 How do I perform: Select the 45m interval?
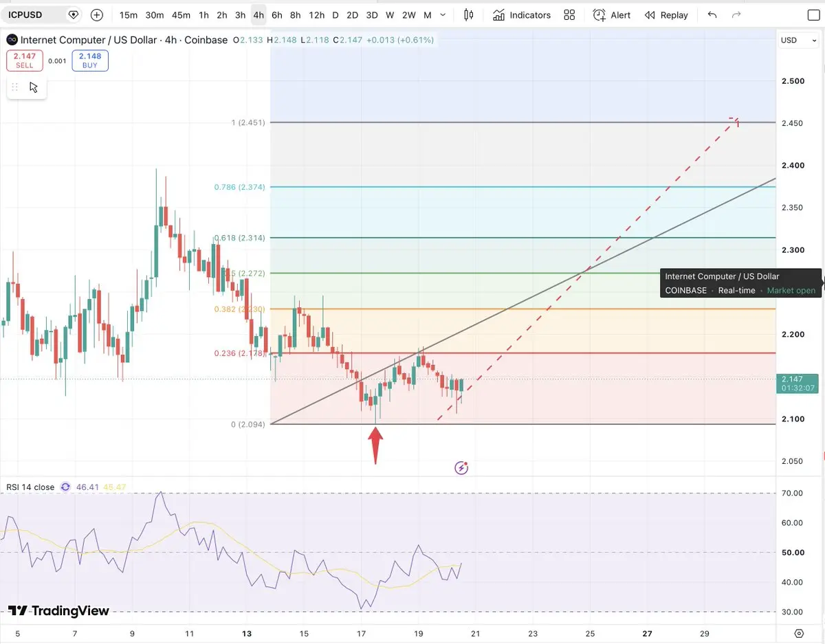coord(181,15)
